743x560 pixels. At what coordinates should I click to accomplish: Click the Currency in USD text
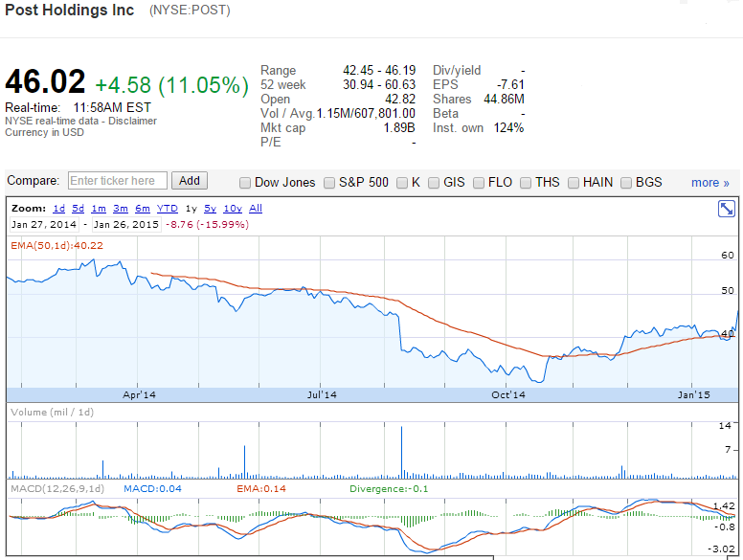point(45,133)
